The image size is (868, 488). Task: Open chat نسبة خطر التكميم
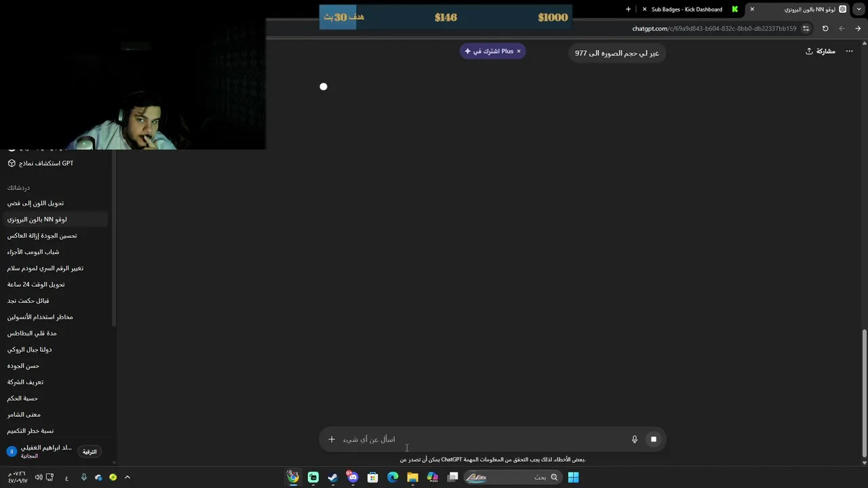click(x=31, y=431)
